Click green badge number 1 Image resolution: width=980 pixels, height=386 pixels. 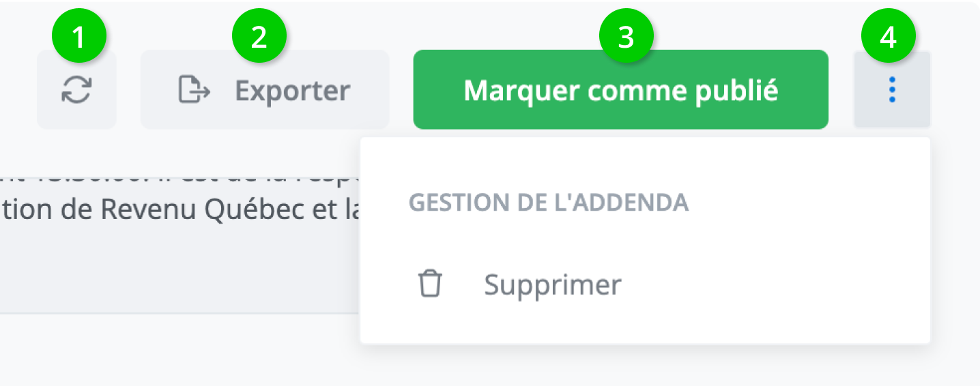point(80,38)
